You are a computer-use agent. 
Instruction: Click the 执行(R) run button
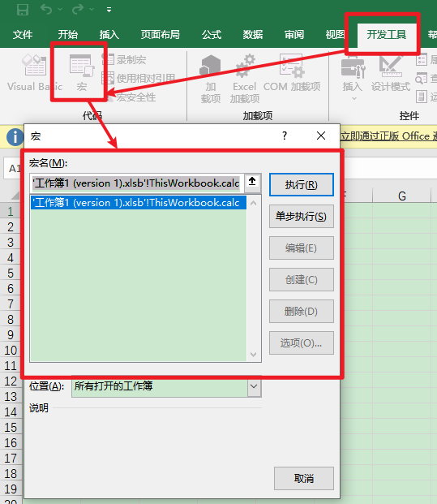(301, 185)
